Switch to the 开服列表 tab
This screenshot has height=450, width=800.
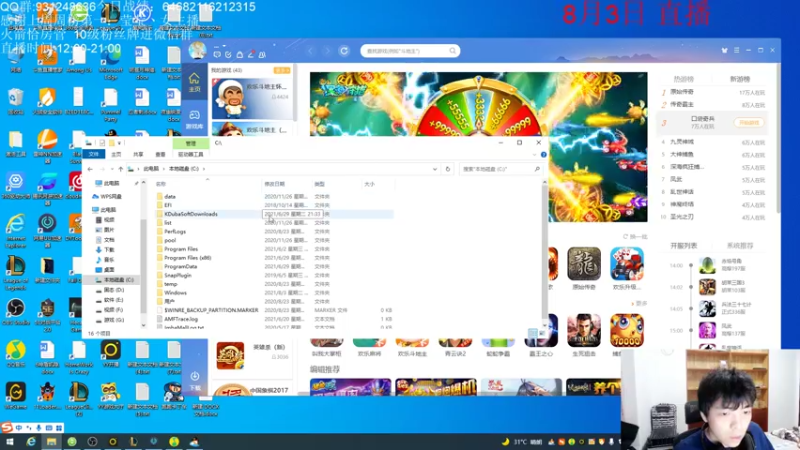coord(684,245)
